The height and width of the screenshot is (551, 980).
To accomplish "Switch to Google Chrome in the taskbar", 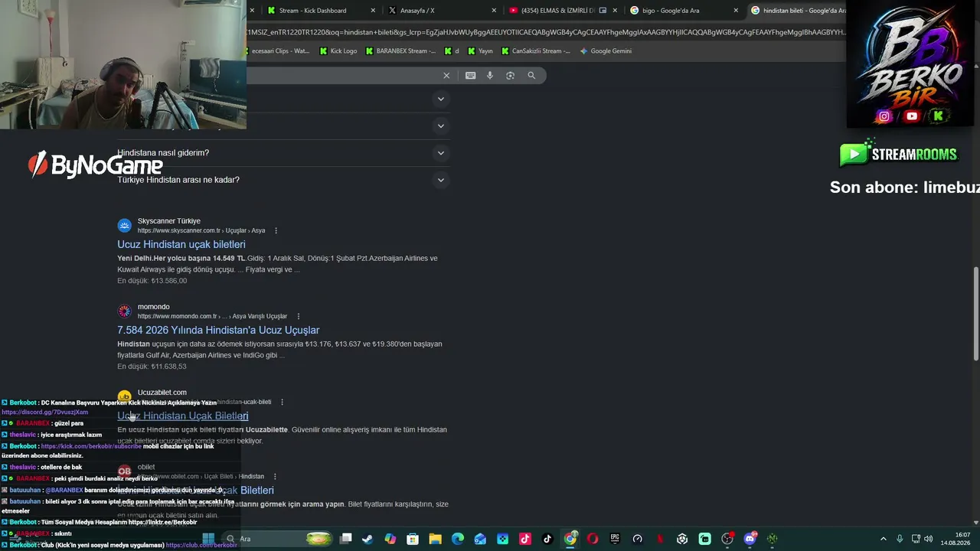I will (570, 539).
